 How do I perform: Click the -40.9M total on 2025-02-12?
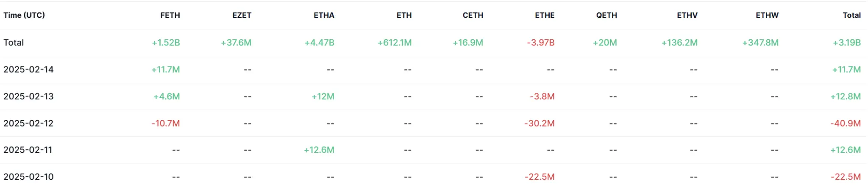[845, 124]
